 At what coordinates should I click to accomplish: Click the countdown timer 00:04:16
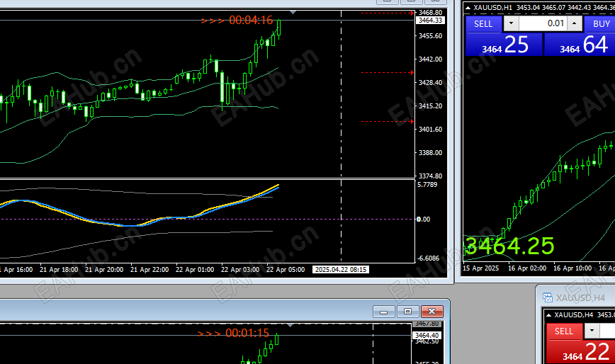[x=251, y=20]
